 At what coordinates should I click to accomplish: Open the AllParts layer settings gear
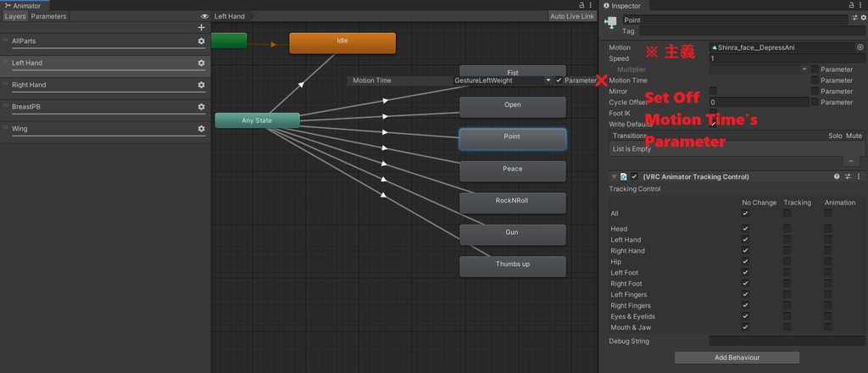tap(201, 41)
